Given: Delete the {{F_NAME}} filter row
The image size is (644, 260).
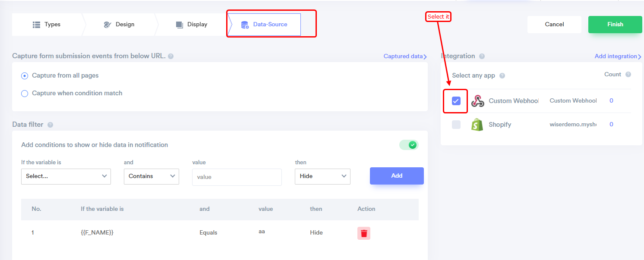Looking at the screenshot, I should pos(364,233).
